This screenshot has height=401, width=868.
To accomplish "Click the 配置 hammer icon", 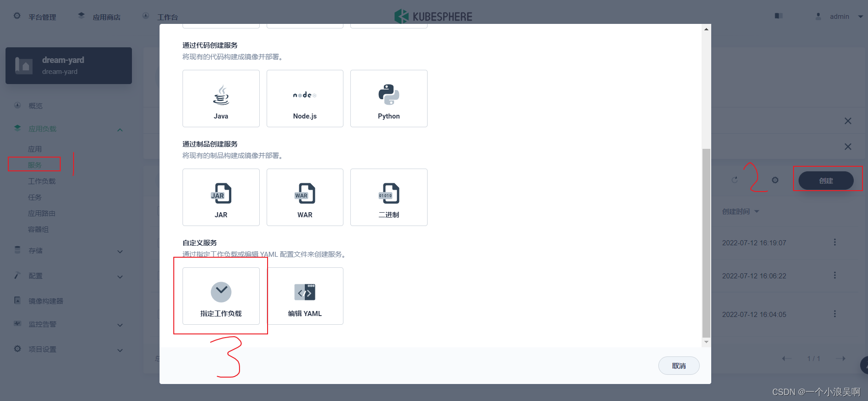I will click(17, 275).
